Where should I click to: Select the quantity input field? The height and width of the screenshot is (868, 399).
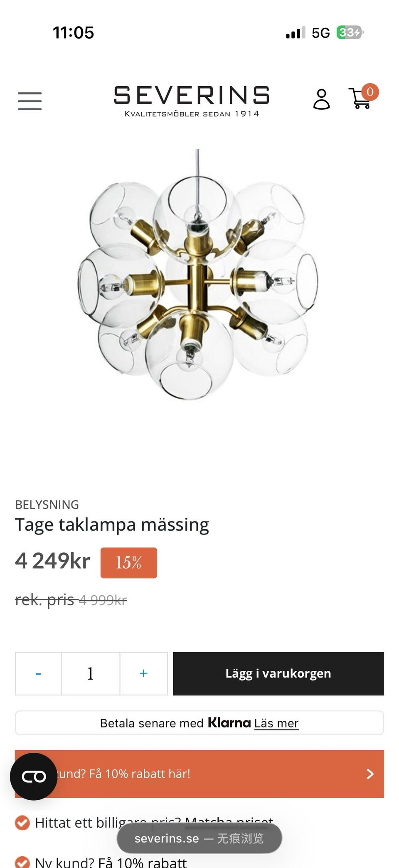tap(91, 673)
